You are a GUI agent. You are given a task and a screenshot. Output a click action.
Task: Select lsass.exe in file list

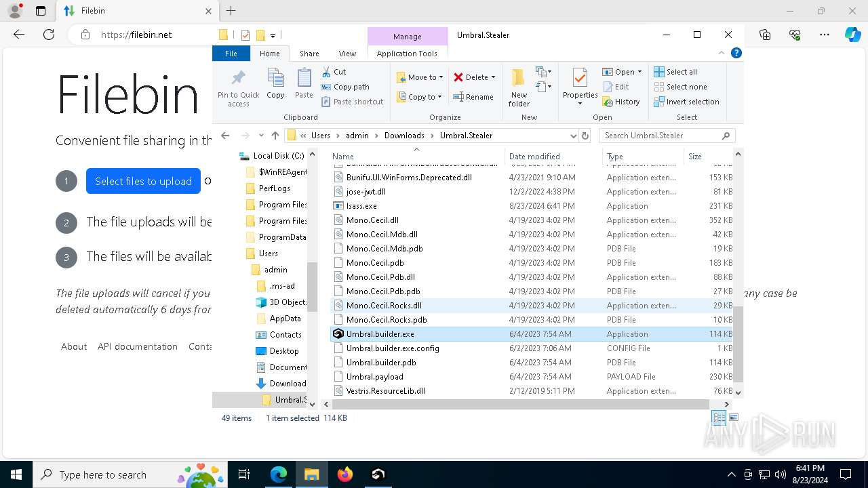click(x=361, y=206)
